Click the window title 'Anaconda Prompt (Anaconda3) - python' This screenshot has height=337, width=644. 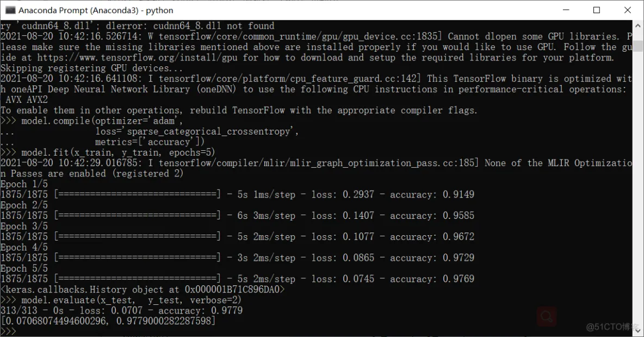coord(96,10)
